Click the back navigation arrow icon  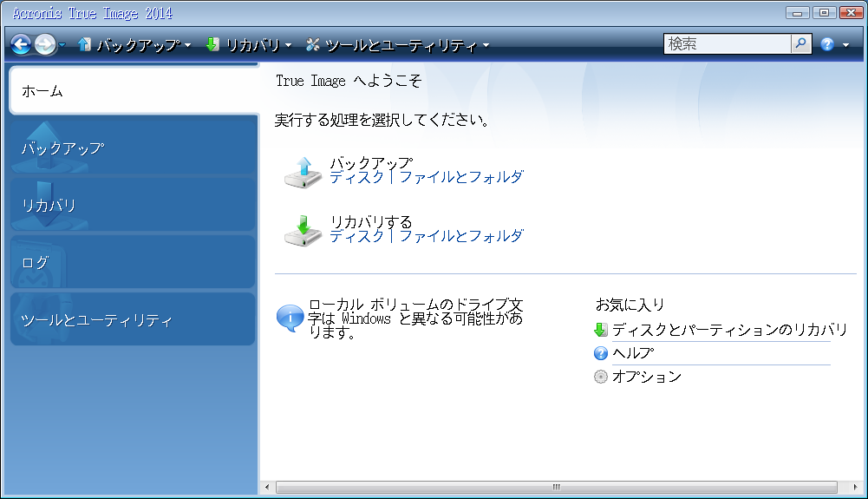point(21,44)
